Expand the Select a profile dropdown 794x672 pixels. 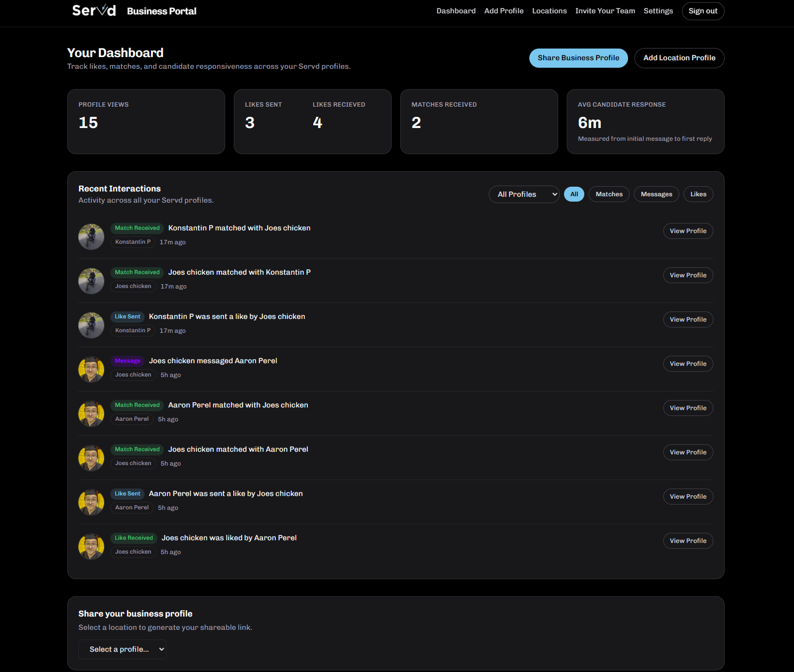coord(122,650)
